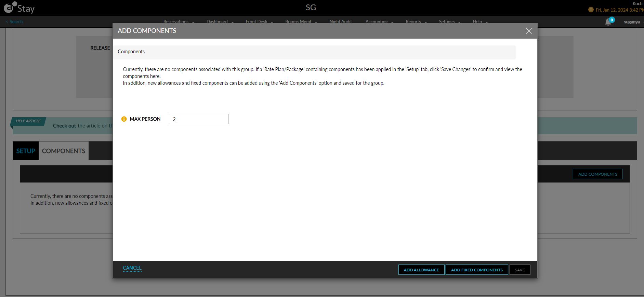Switch to the Components tab
This screenshot has width=644, height=297.
pos(64,151)
